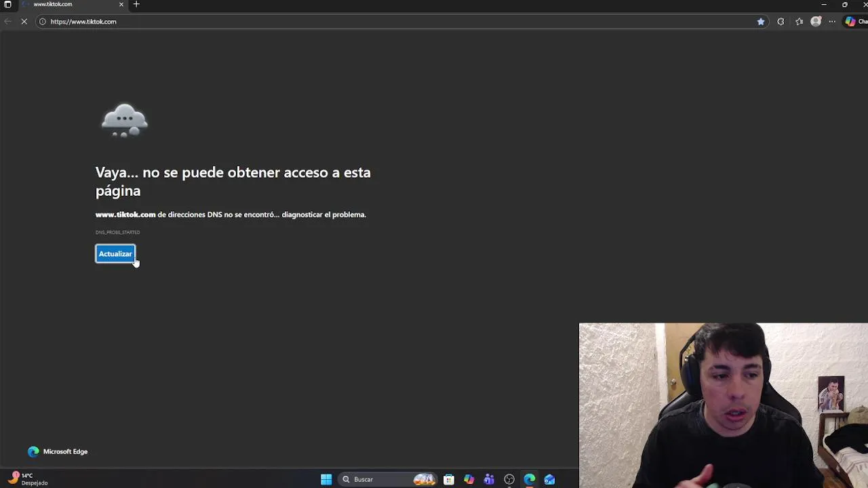Minimize the Edge browser window

(824, 4)
